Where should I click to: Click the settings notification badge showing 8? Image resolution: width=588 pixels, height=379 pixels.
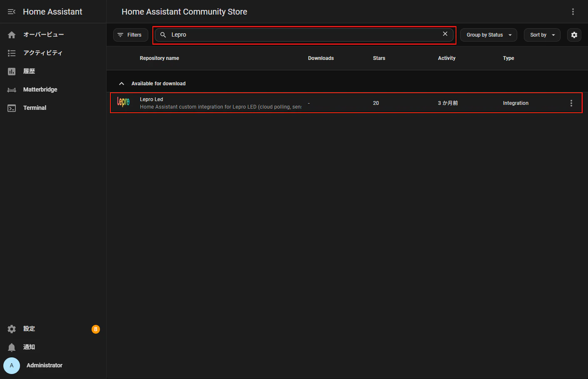point(96,329)
